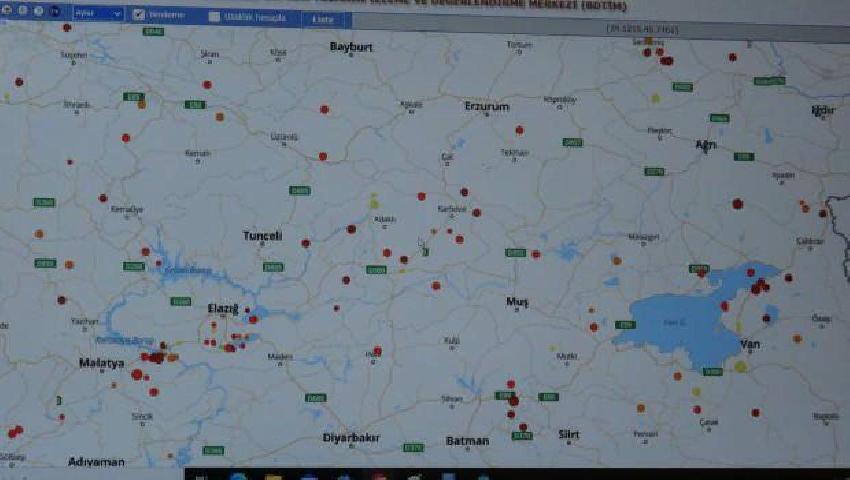Click the Bayburt city label

coord(351,46)
